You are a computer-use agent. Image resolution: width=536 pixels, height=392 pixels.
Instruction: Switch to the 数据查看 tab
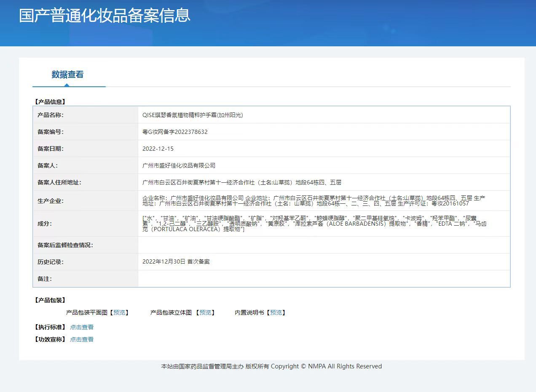pyautogui.click(x=67, y=75)
